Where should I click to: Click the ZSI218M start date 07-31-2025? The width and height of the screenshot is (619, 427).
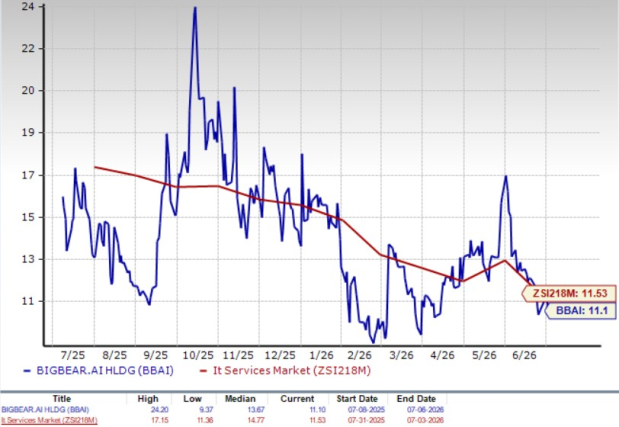coord(366,420)
